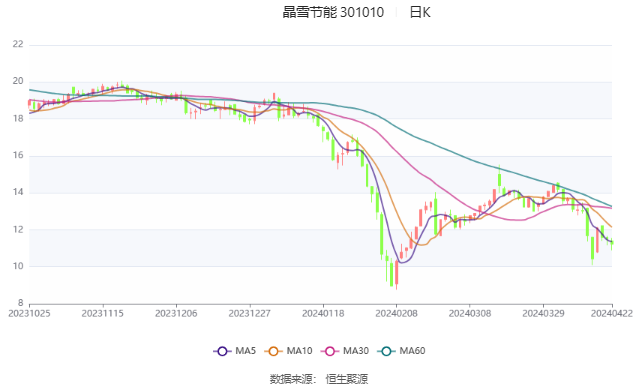Click the 20240118 x-axis date label
Viewport: 637px width, 387px height.
click(323, 313)
